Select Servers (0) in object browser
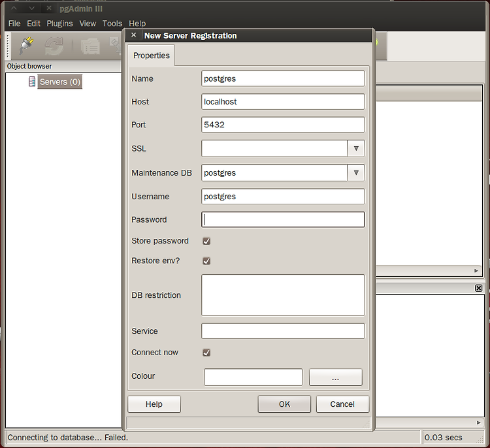Image resolution: width=490 pixels, height=448 pixels. pos(60,82)
